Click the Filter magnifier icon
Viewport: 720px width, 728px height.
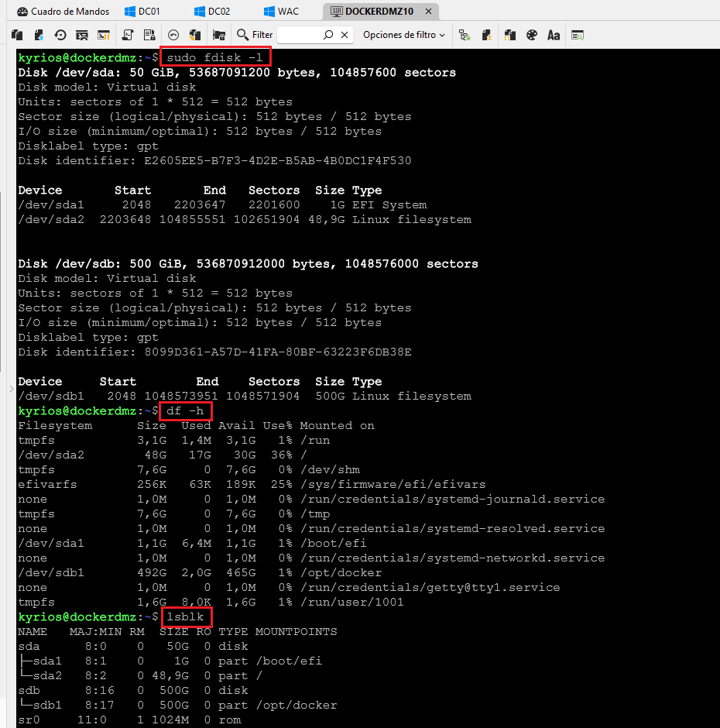click(x=242, y=35)
